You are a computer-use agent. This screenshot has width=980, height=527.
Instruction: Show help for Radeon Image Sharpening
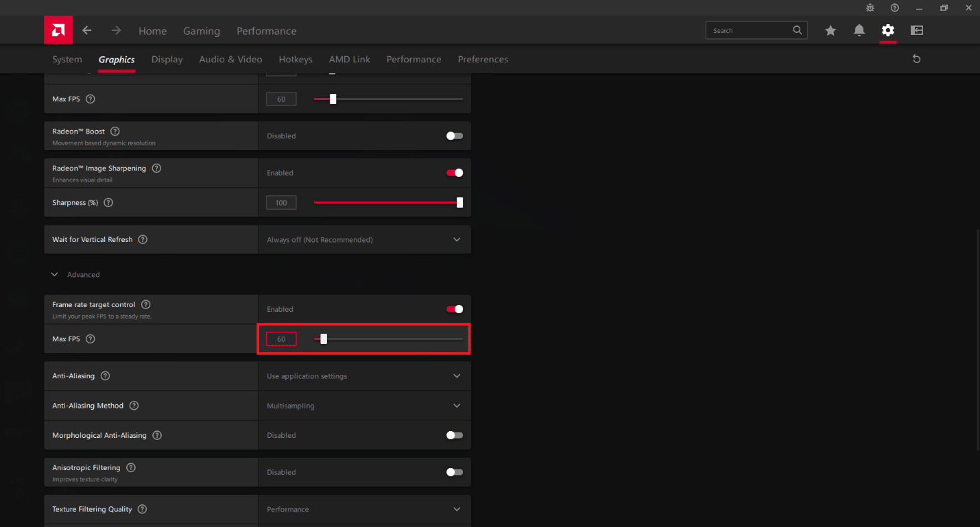[156, 168]
